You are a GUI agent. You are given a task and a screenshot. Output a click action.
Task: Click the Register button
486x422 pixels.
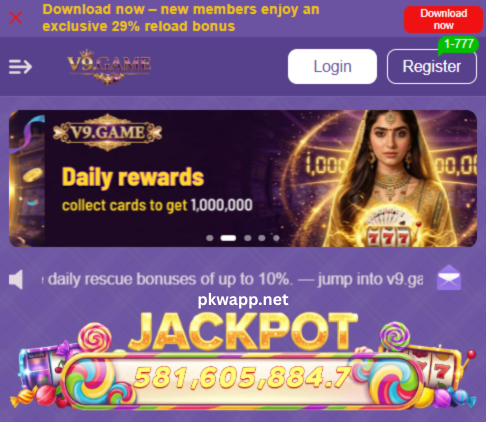pyautogui.click(x=432, y=66)
